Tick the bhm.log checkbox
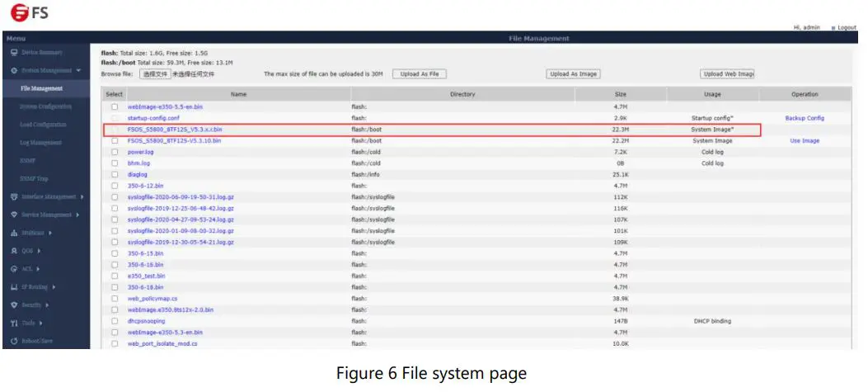 click(x=115, y=163)
